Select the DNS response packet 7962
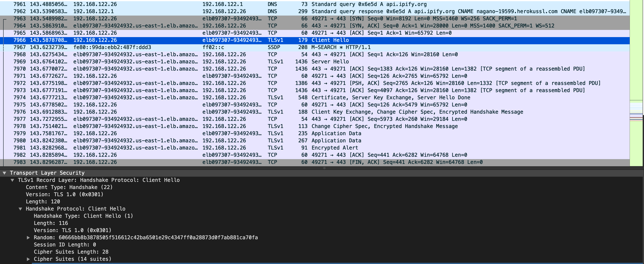The image size is (644, 264). (175, 11)
